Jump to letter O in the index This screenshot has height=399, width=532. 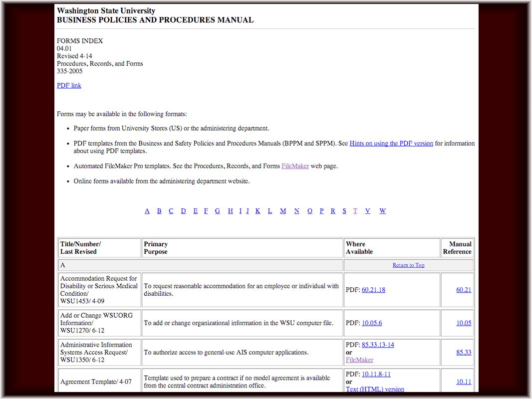310,211
